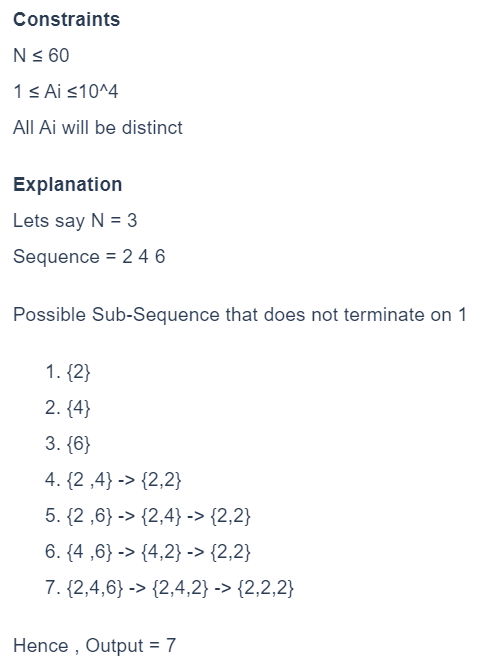Select the "All Ai will be distinct" line

(98, 127)
